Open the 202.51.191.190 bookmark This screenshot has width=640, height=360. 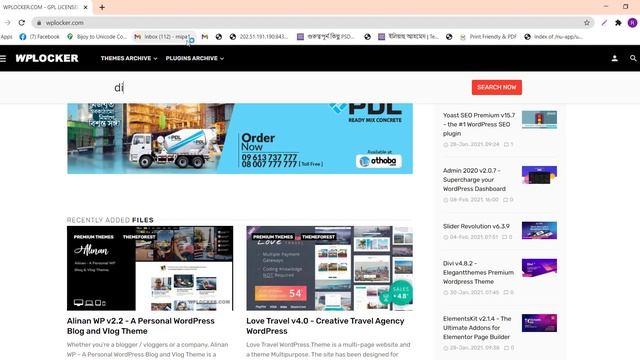pyautogui.click(x=259, y=37)
